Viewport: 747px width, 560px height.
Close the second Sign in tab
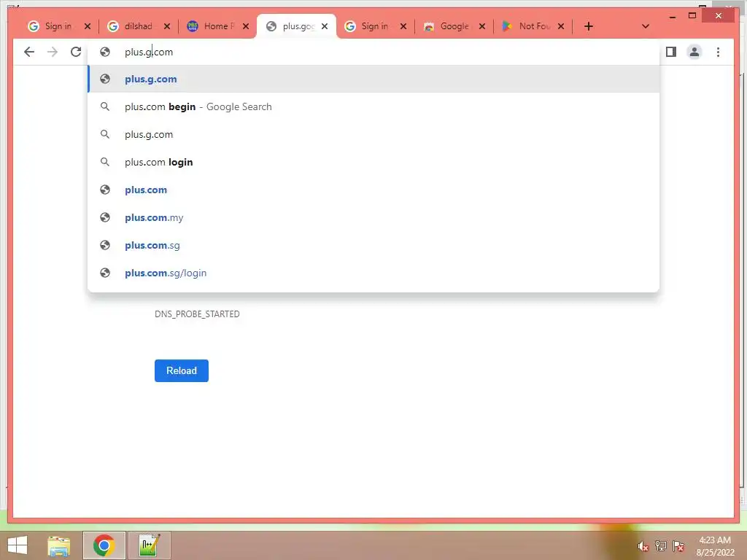point(403,26)
